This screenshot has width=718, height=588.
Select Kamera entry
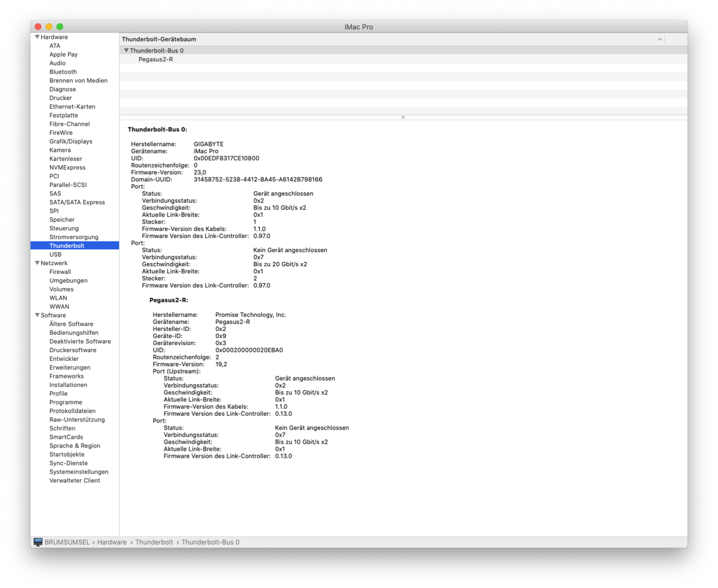click(60, 150)
